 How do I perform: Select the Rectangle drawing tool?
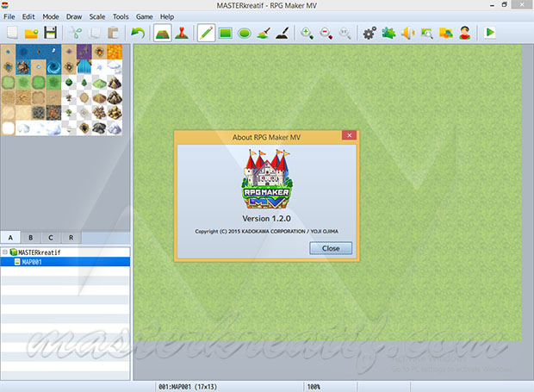coord(226,33)
